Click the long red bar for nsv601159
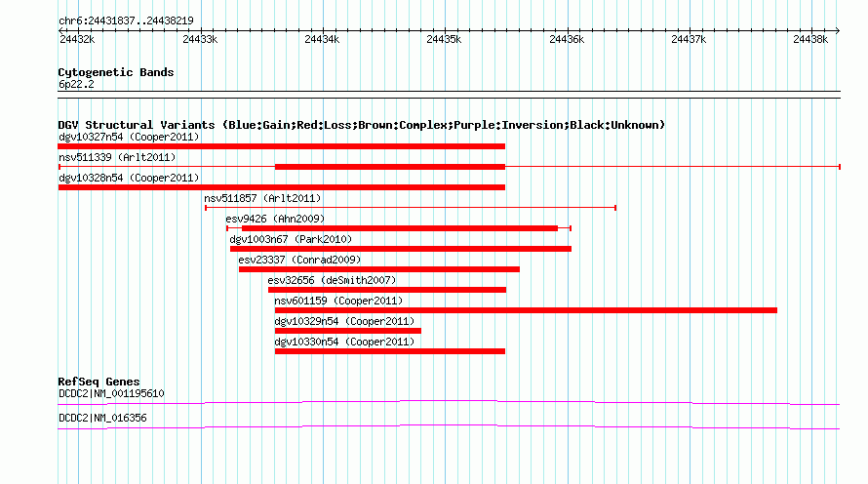The height and width of the screenshot is (484, 868). click(x=526, y=310)
